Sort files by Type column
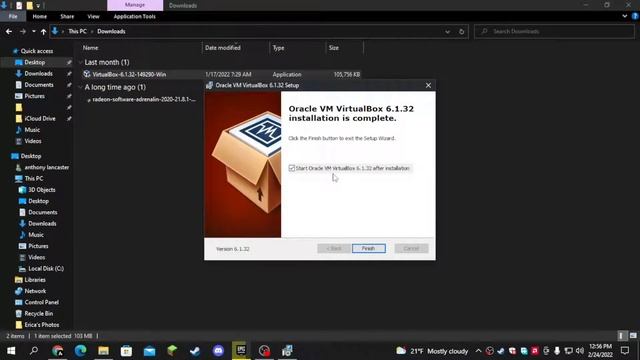 pos(278,48)
